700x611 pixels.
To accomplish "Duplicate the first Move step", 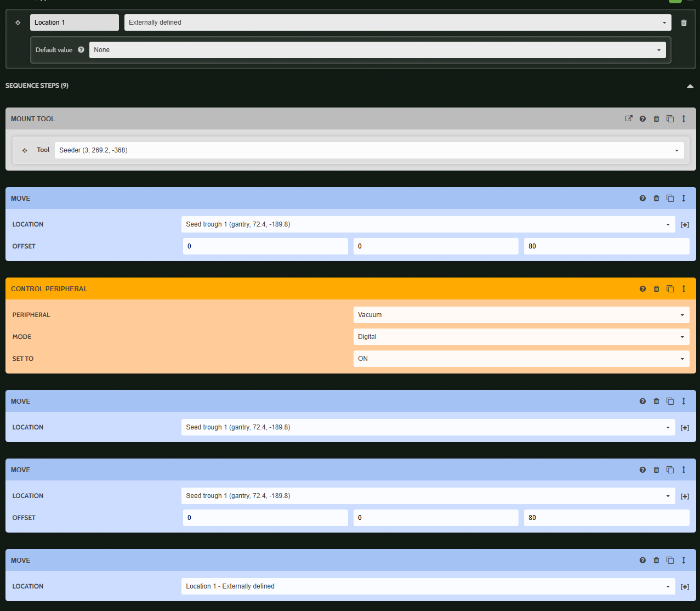I will (x=670, y=198).
